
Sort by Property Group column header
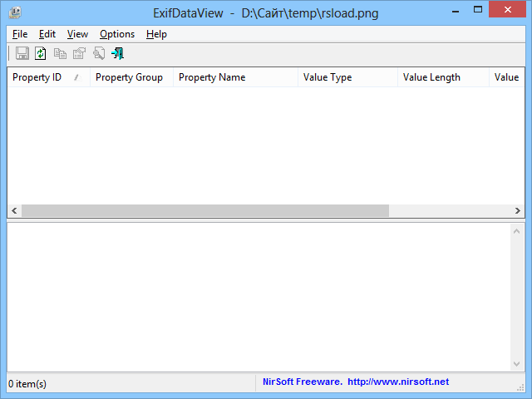(131, 77)
